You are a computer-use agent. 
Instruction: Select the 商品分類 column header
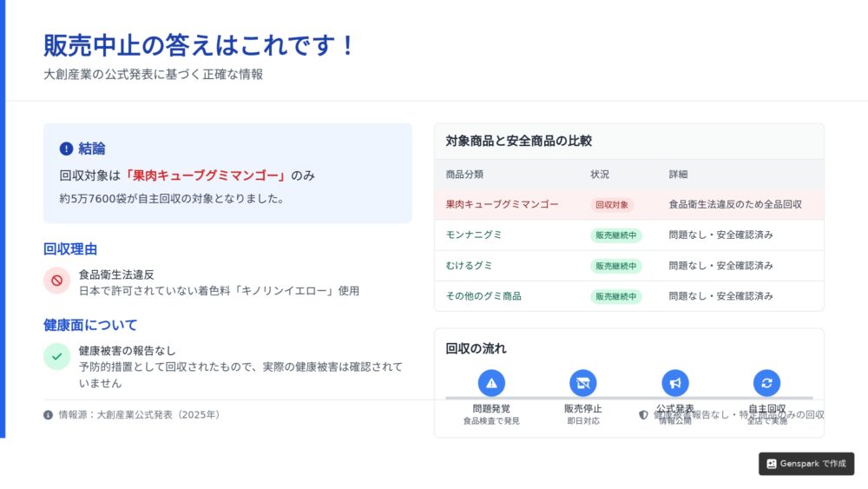(464, 175)
